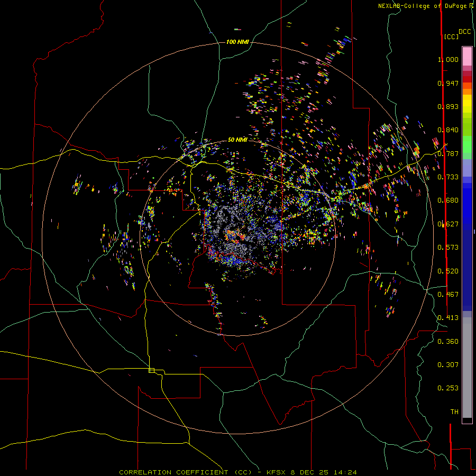Pick the bright green segment of the color bar
Image resolution: width=476 pixels, height=476 pixels.
pos(467,144)
